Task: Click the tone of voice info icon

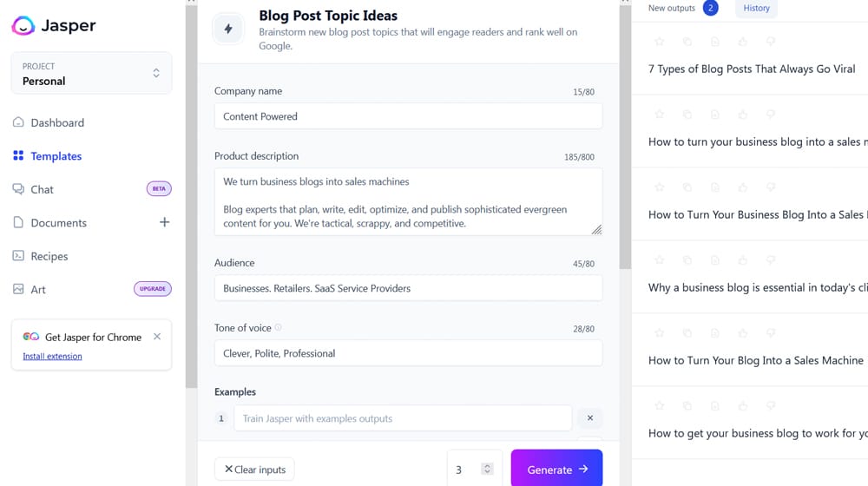Action: tap(279, 327)
